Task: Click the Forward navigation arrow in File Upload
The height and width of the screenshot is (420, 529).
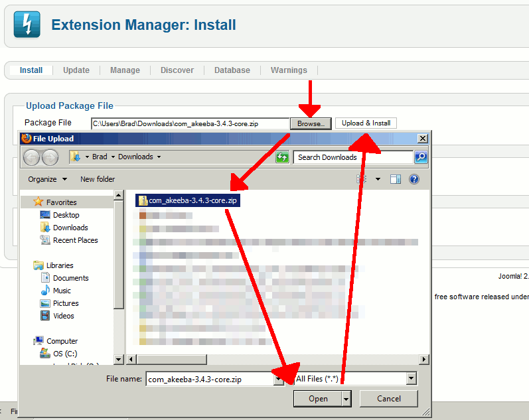Action: pos(50,157)
